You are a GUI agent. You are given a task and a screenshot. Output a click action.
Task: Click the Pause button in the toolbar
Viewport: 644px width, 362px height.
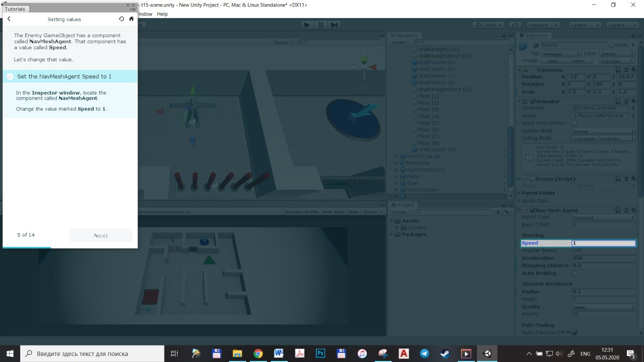pyautogui.click(x=320, y=25)
